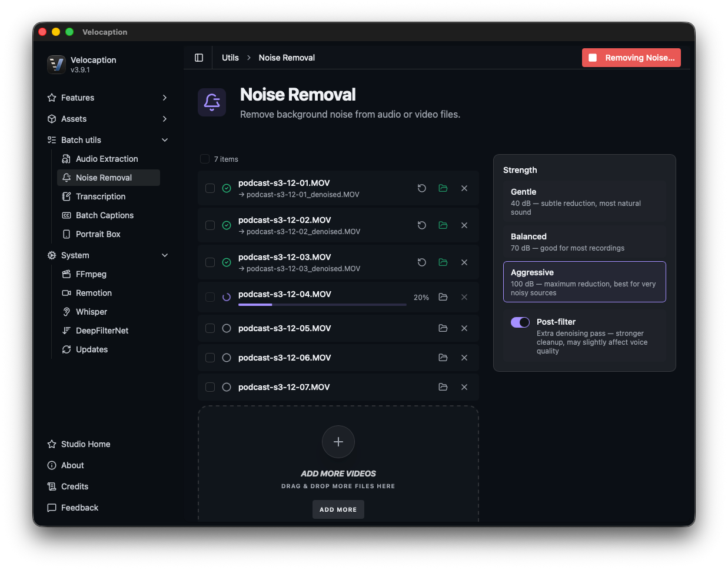Click the podcast-s3-12-04.MOV progress bar
This screenshot has width=728, height=570.
tap(323, 305)
